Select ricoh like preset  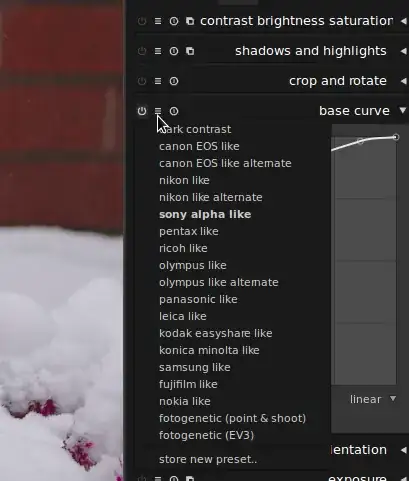(x=183, y=248)
